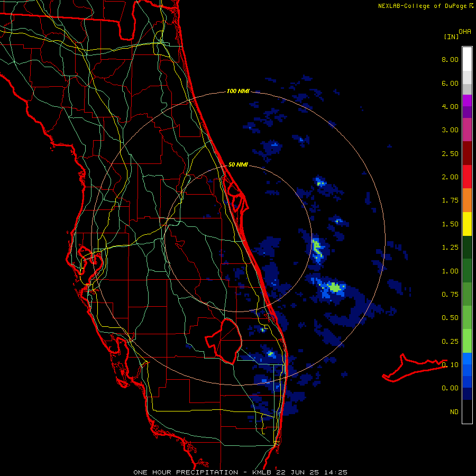Click the bright red legend swatch

point(467,177)
